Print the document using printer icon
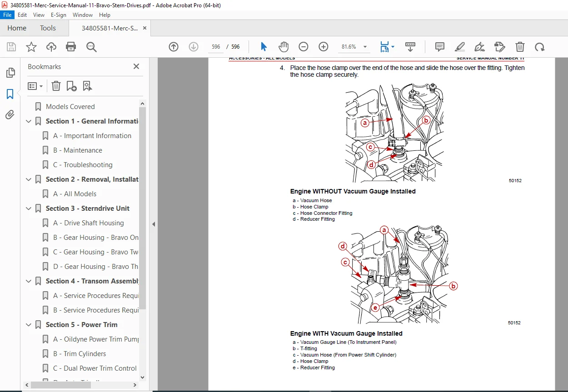This screenshot has height=392, width=568. tap(71, 47)
